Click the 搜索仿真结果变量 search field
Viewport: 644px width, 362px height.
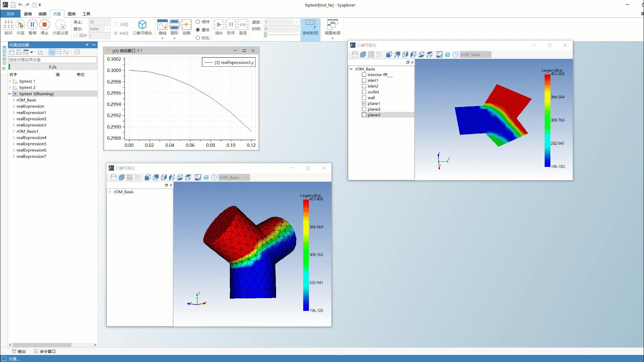coord(53,60)
